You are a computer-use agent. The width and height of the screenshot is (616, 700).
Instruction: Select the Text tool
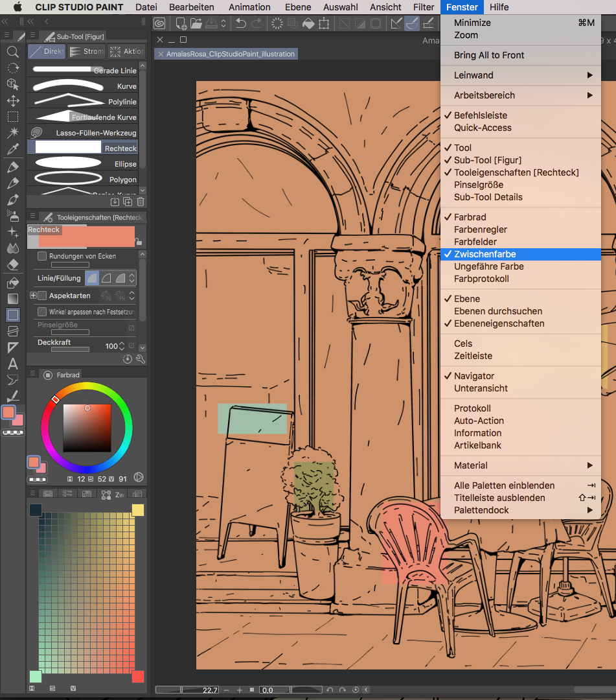point(12,364)
